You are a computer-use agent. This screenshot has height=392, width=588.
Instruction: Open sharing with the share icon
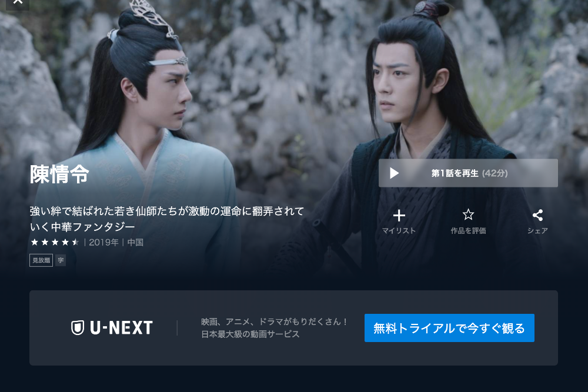pos(537,215)
